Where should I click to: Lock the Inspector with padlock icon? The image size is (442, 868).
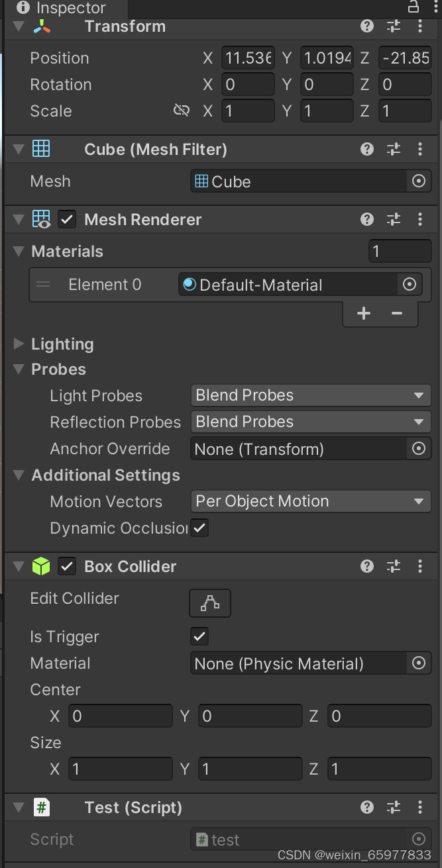(x=413, y=7)
